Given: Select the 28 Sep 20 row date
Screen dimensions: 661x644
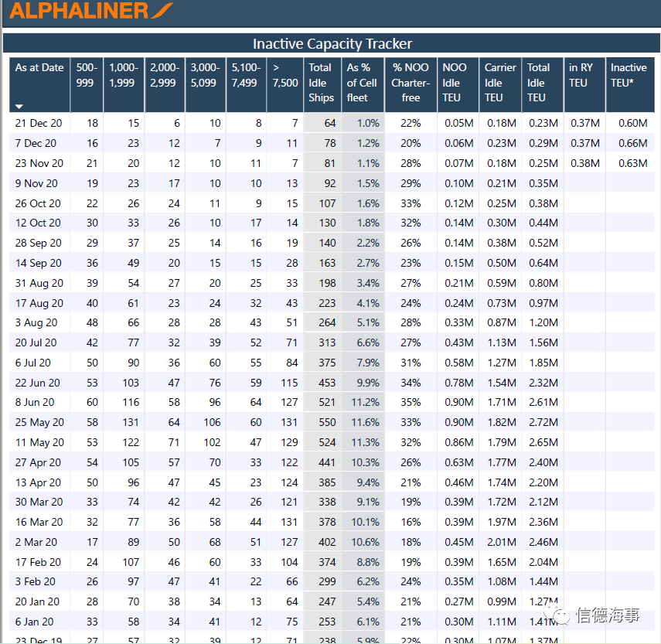Looking at the screenshot, I should [39, 244].
